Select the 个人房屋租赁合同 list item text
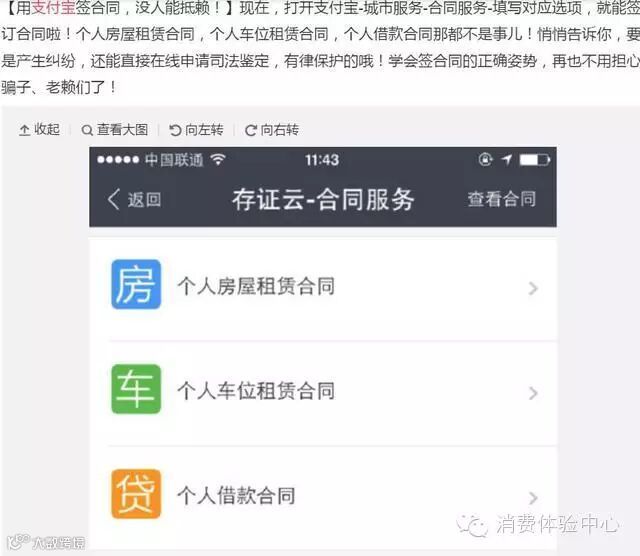This screenshot has width=640, height=556. 256,286
